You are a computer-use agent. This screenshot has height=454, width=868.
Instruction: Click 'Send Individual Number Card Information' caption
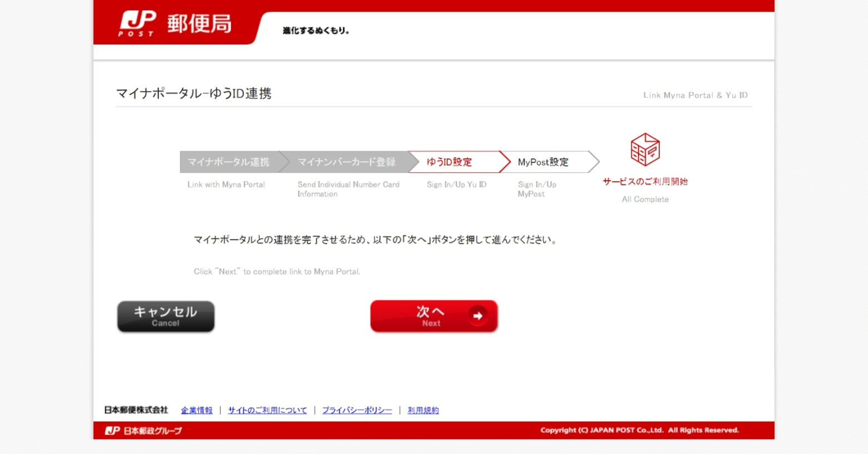348,189
